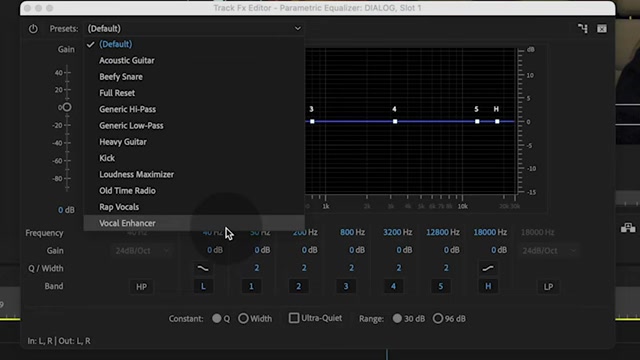
Task: Click the channel map routing icon
Action: (582, 29)
